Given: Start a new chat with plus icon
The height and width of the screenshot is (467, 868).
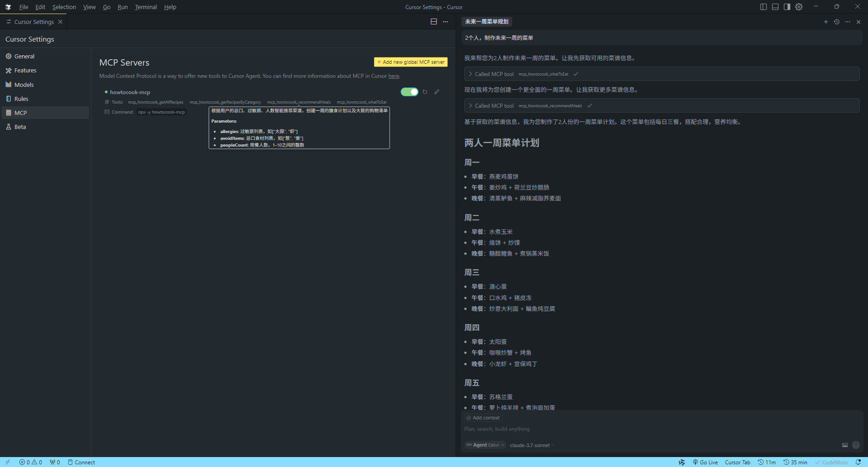Looking at the screenshot, I should pyautogui.click(x=826, y=22).
